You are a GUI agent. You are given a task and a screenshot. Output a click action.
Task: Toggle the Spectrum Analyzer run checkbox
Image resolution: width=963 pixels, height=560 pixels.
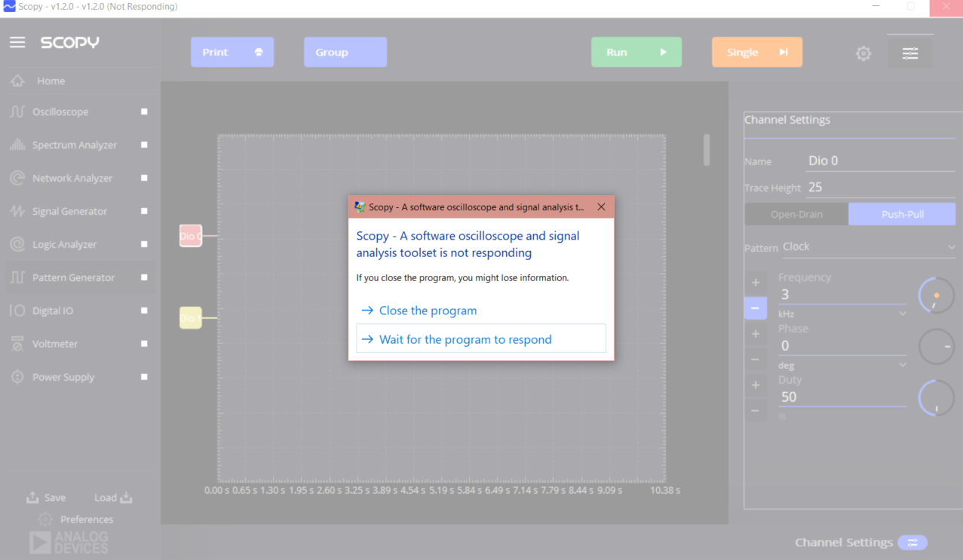click(x=144, y=145)
